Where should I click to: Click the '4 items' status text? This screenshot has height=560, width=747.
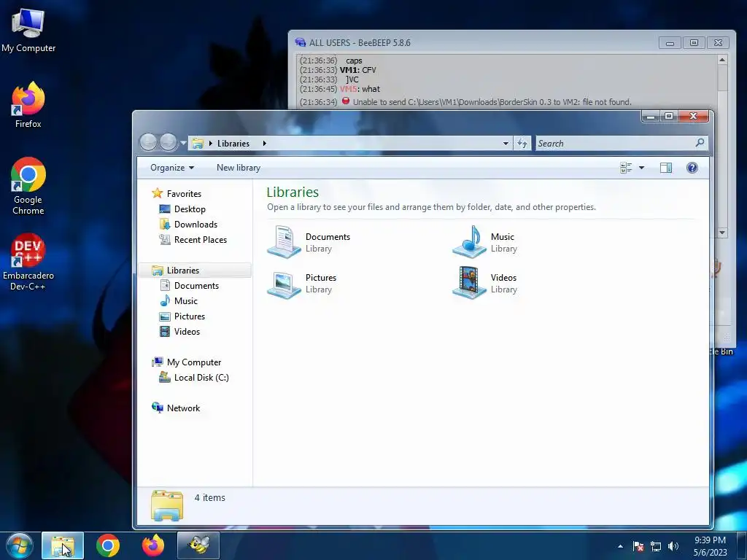(209, 497)
